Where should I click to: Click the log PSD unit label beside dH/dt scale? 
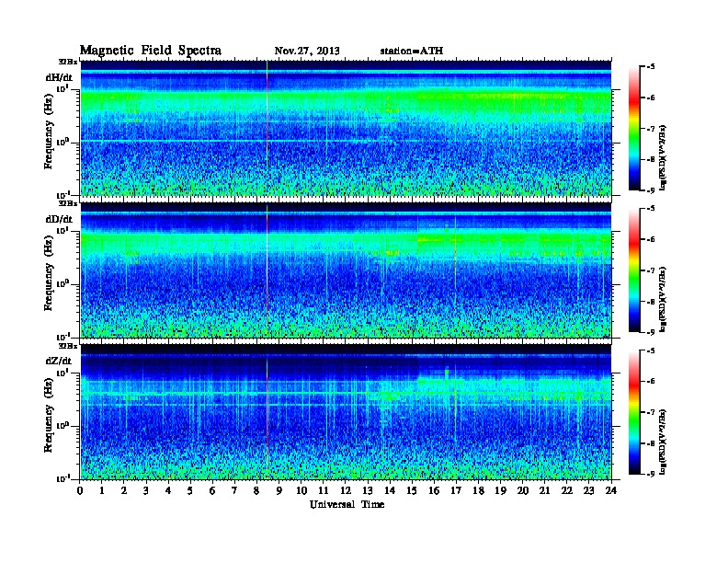point(664,157)
